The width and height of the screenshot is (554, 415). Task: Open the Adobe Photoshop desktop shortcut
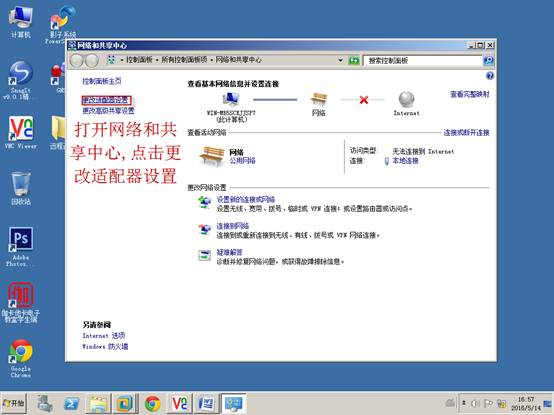[20, 246]
